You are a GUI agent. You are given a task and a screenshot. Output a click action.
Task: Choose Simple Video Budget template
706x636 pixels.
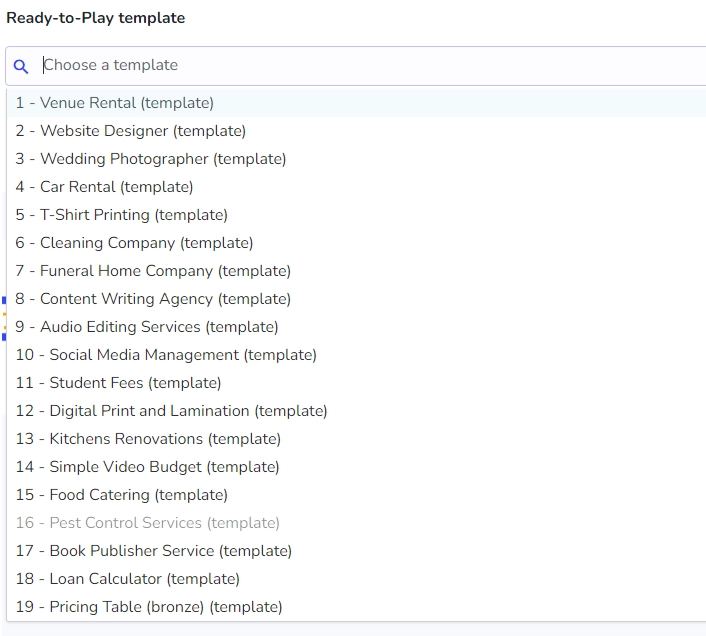pyautogui.click(x=357, y=467)
